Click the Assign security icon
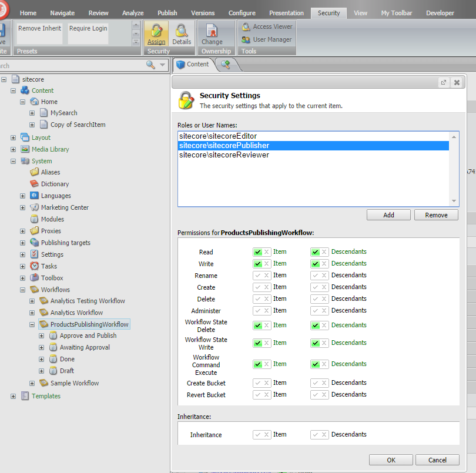476x473 pixels. [x=156, y=31]
